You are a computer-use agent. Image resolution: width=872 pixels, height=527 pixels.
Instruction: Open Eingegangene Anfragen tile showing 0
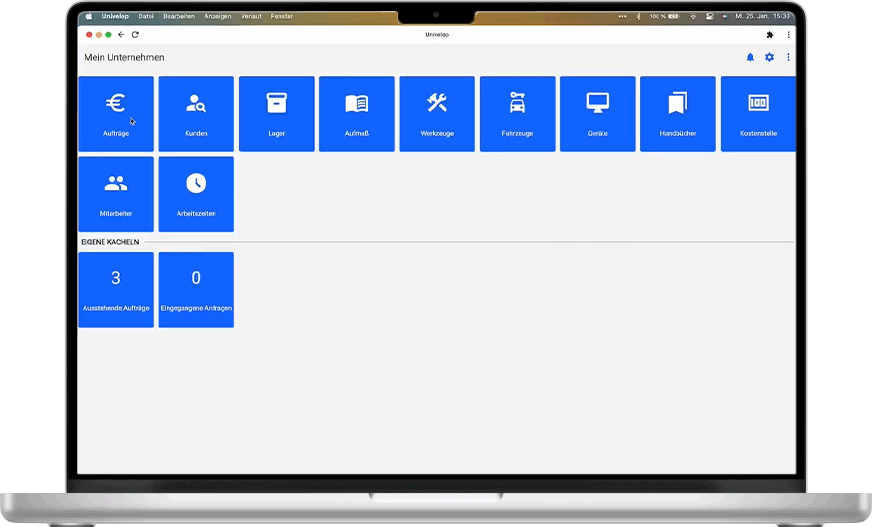(196, 290)
